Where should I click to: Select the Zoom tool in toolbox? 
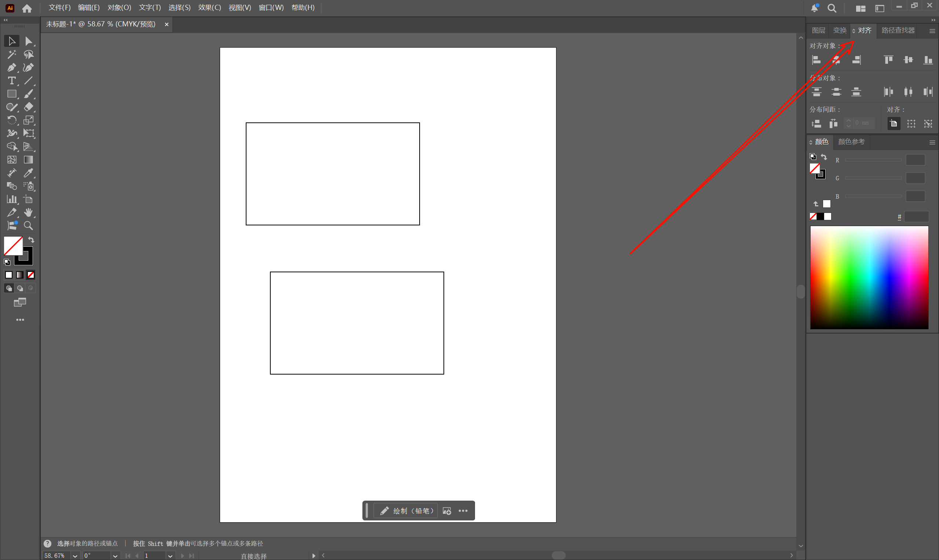[x=28, y=226]
